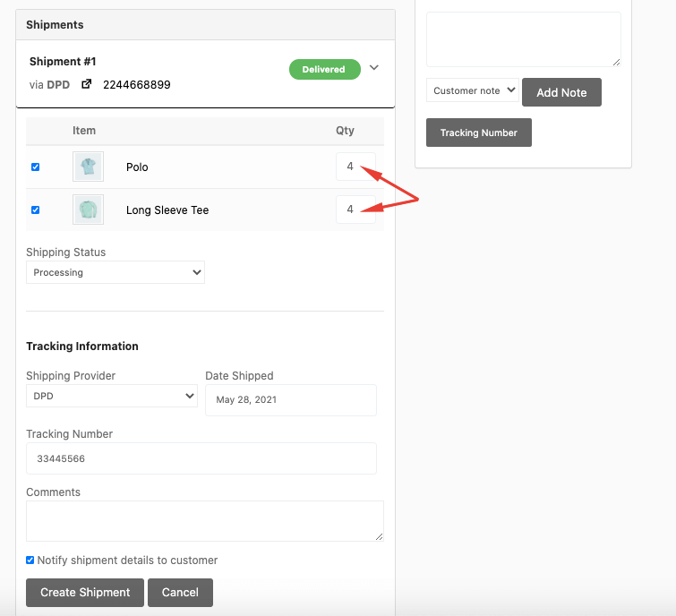Click the order note text area
This screenshot has width=676, height=616.
click(x=524, y=39)
